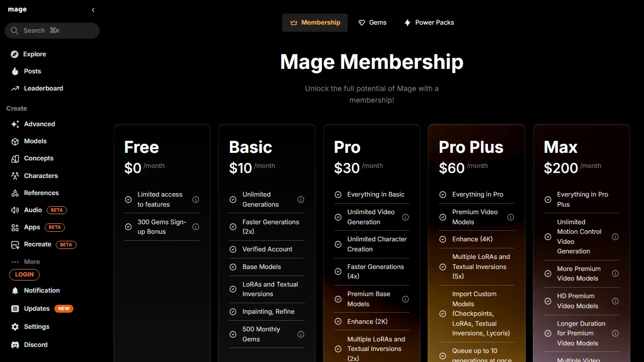
Task: Click the mage logo
Action: [x=17, y=10]
